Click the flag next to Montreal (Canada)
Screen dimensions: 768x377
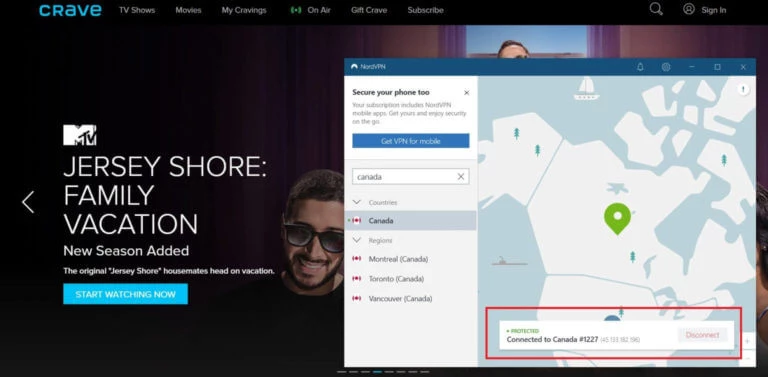357,259
